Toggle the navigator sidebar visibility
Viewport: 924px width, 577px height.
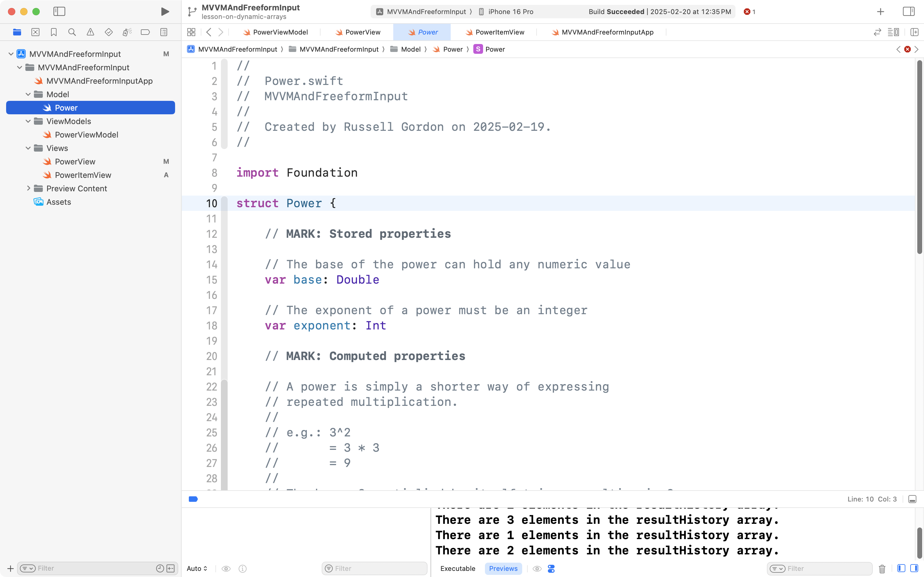59,11
